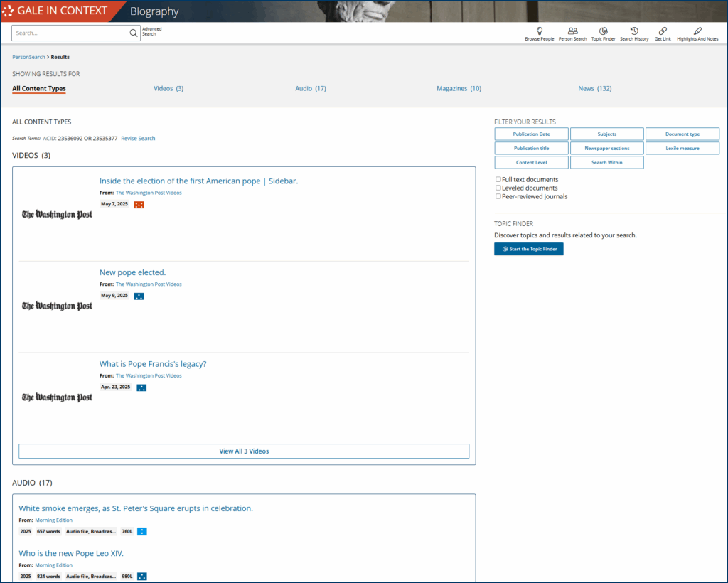The height and width of the screenshot is (583, 728).
Task: Click the 'Apr. 23, 2025' date tag
Action: pyautogui.click(x=116, y=387)
